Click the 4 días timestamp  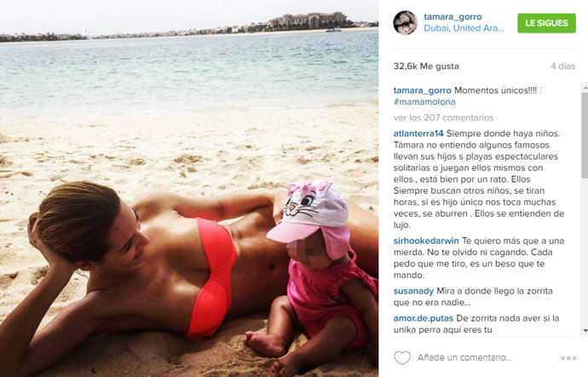[563, 66]
